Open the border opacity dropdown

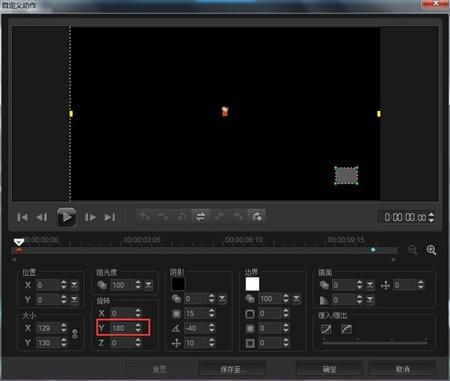[x=296, y=299]
